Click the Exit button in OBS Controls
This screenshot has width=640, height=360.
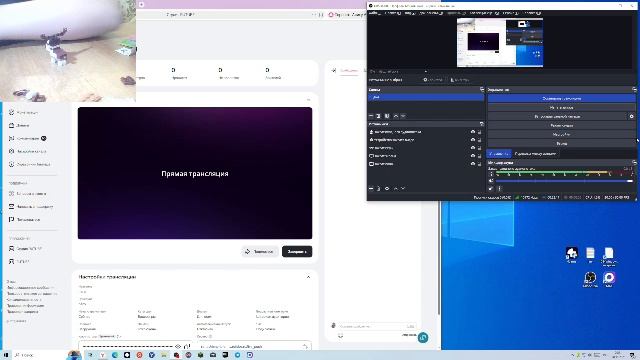[x=562, y=143]
